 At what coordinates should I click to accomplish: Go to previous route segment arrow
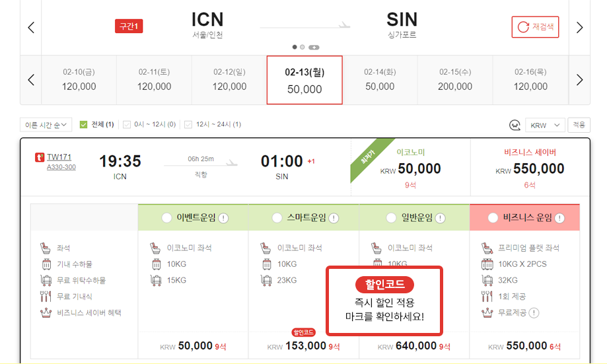[x=31, y=28]
